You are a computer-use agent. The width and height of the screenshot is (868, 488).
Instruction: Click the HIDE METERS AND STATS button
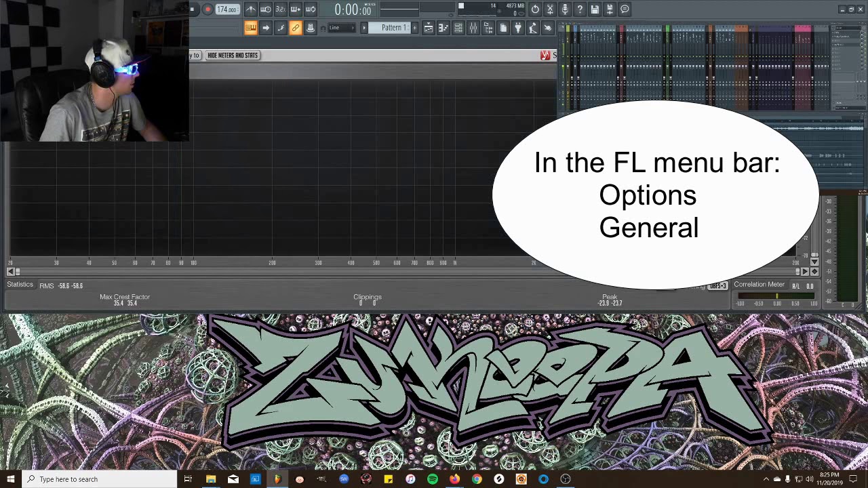pyautogui.click(x=233, y=56)
